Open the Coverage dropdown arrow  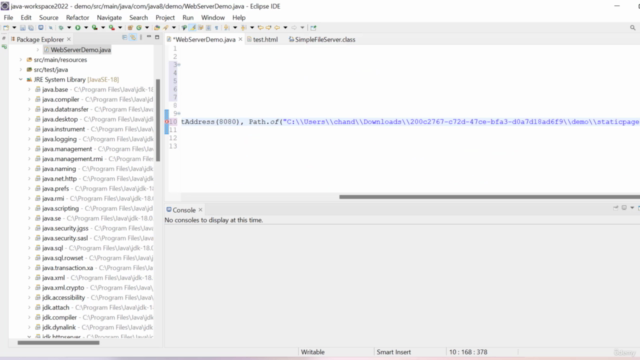103,28
